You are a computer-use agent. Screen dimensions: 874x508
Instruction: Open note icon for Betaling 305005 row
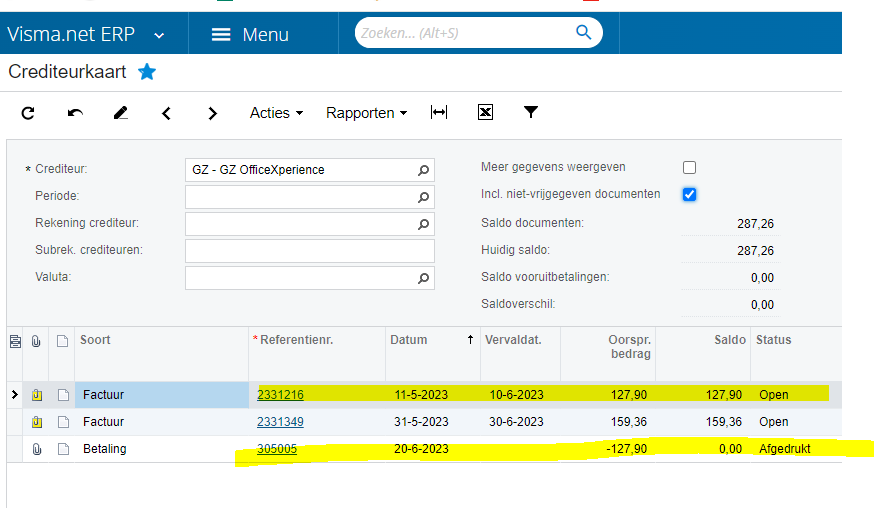(x=64, y=449)
